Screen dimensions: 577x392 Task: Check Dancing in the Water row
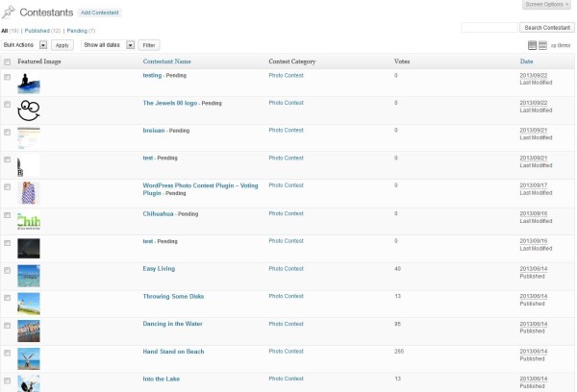point(8,326)
